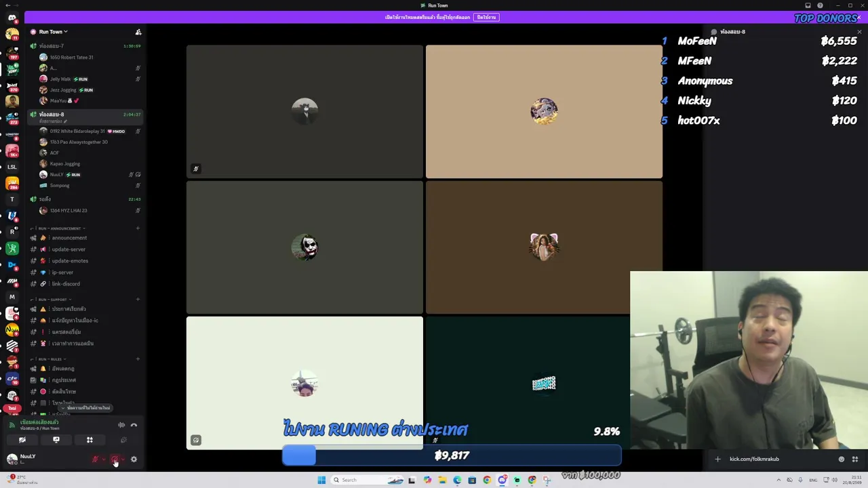868x488 pixels.
Task: Disconnect from voice channel
Action: 134,426
